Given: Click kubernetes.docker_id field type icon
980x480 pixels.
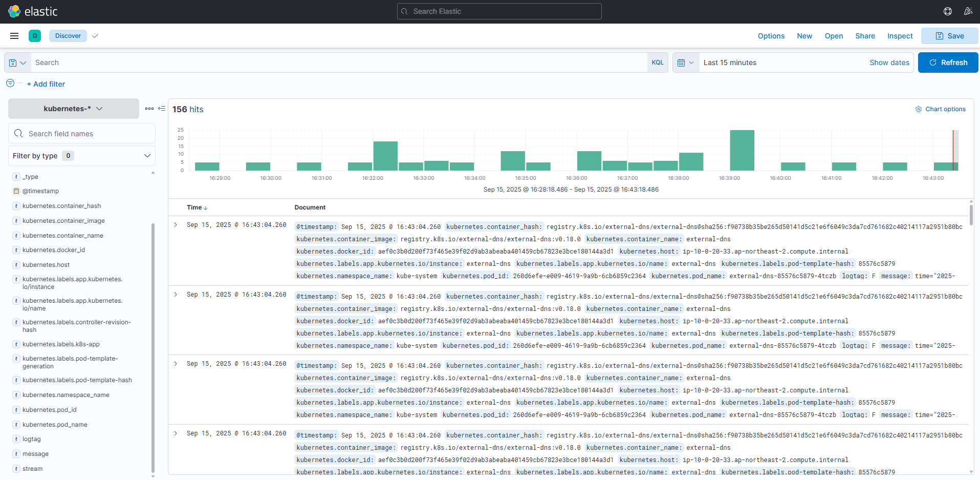Looking at the screenshot, I should point(16,250).
